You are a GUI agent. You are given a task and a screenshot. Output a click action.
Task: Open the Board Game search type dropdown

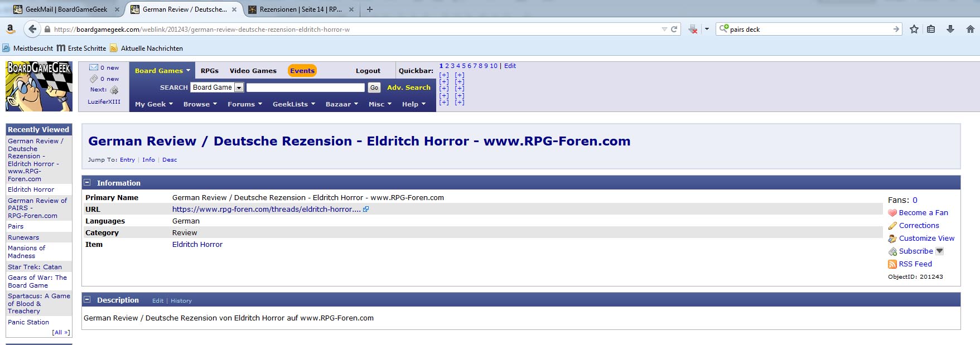239,88
